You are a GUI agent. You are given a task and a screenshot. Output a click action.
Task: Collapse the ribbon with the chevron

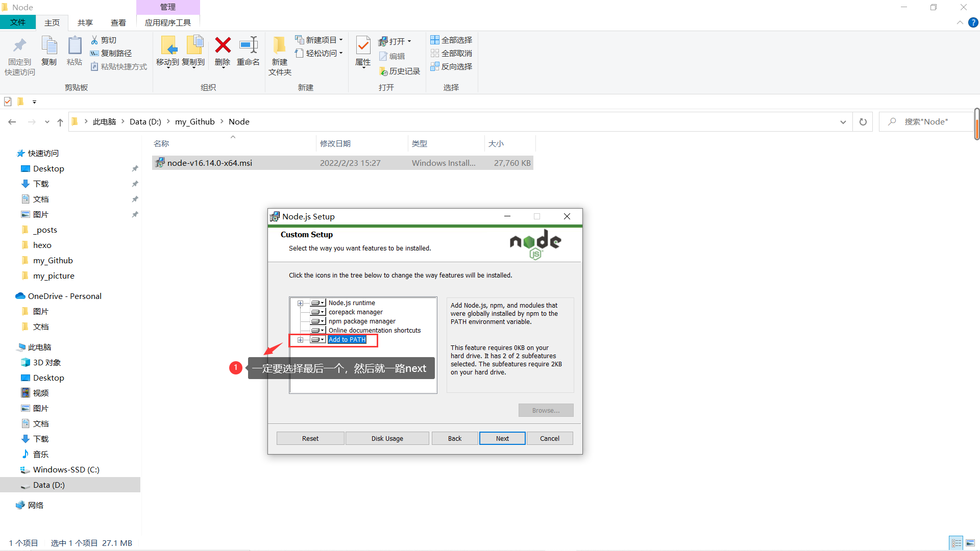960,22
